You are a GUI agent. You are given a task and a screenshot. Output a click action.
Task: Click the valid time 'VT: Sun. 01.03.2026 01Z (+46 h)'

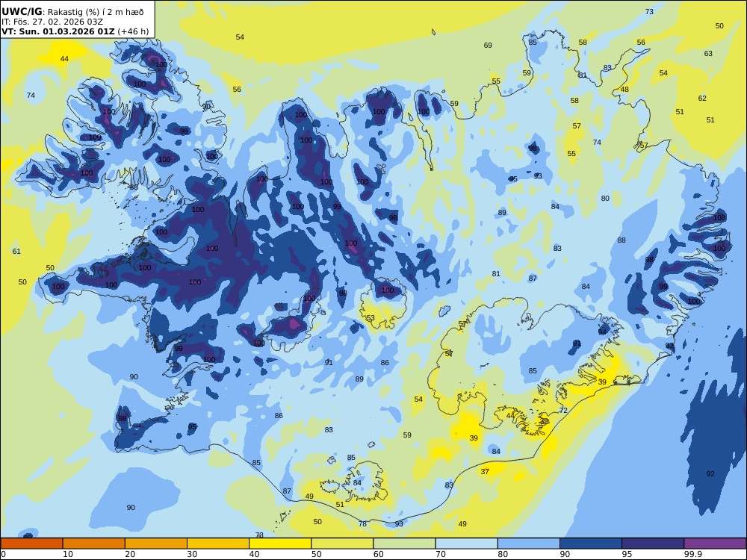tap(75, 31)
